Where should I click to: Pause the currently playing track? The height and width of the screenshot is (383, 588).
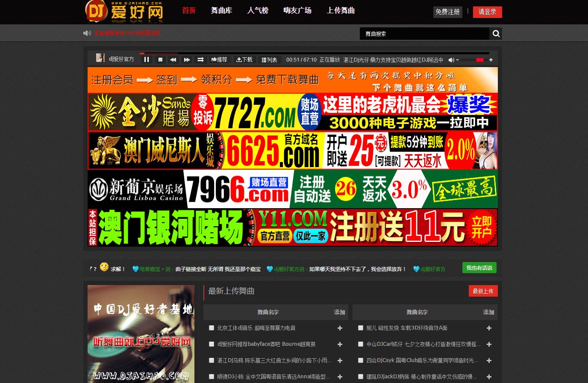tap(147, 60)
